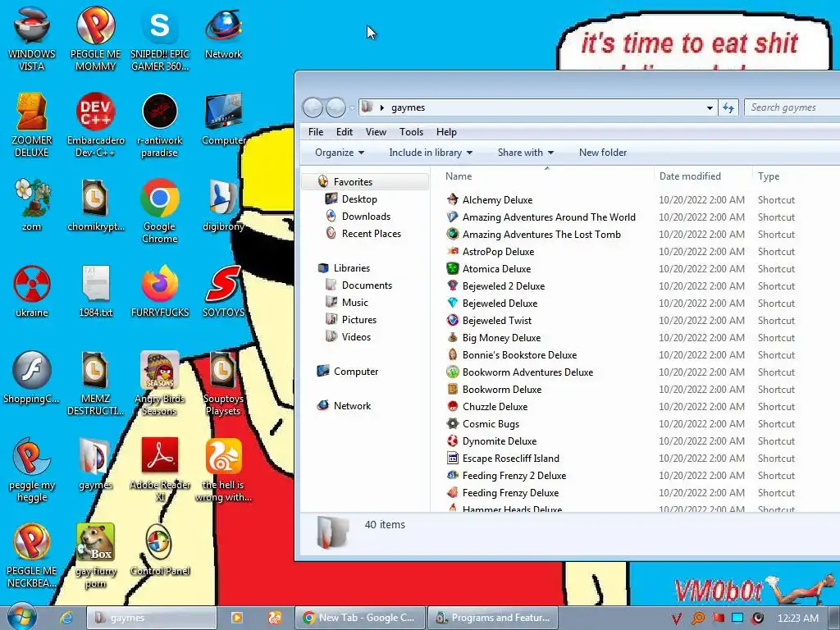
Task: Select the ShoppingC... Flash desktop icon
Action: click(32, 377)
